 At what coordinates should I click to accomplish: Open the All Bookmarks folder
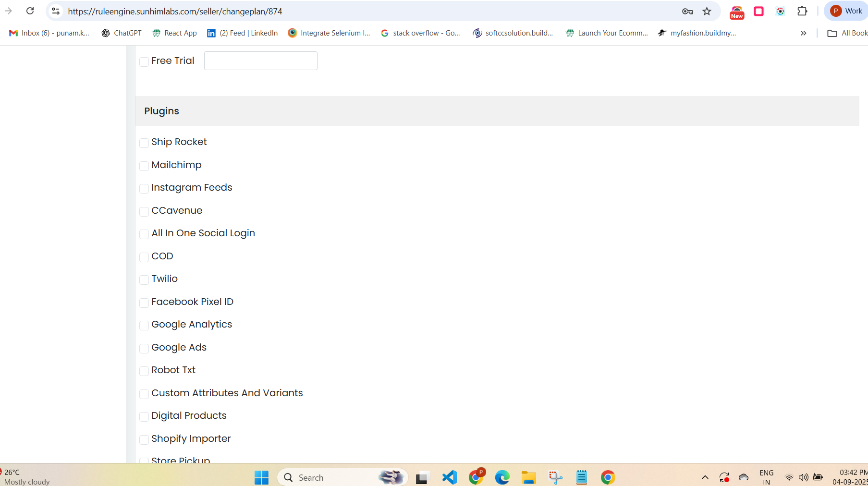[848, 33]
